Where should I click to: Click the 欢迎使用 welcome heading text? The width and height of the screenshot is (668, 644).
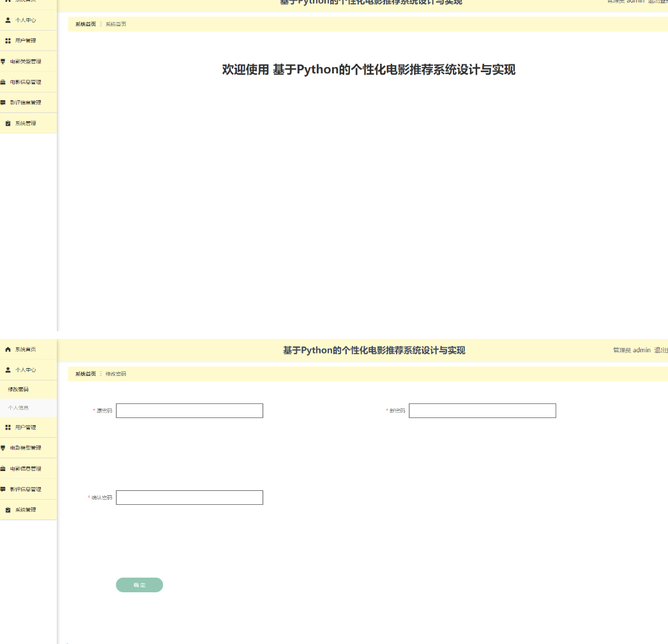368,70
